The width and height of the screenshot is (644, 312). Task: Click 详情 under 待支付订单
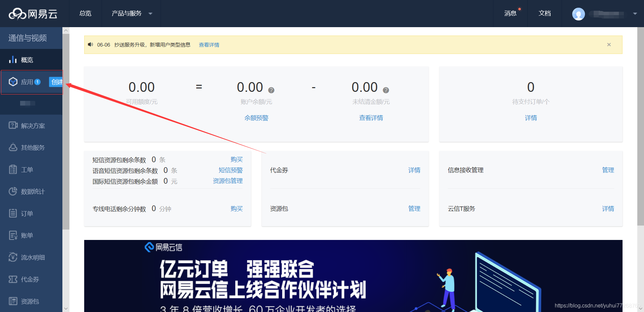coord(531,118)
